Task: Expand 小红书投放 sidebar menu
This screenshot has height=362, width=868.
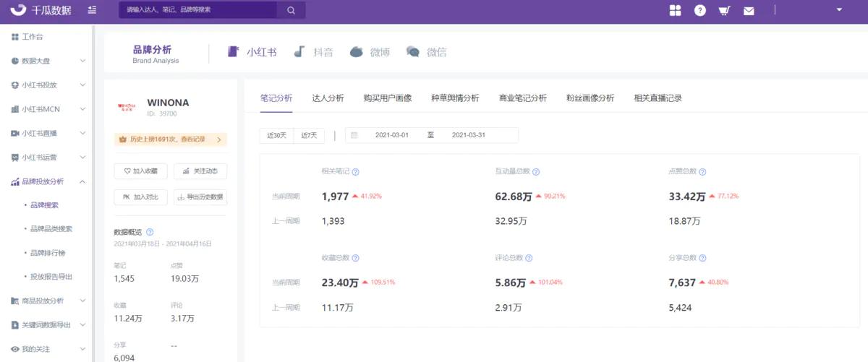Action: point(46,85)
